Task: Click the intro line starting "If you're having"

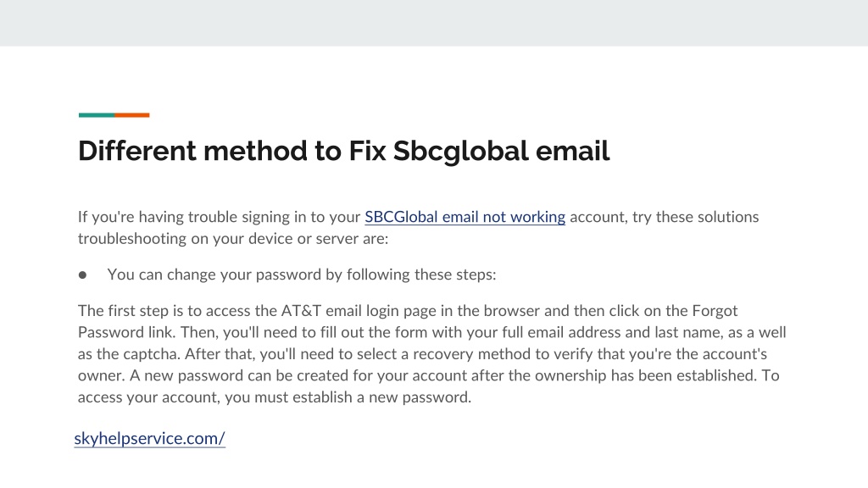Action: coord(418,217)
